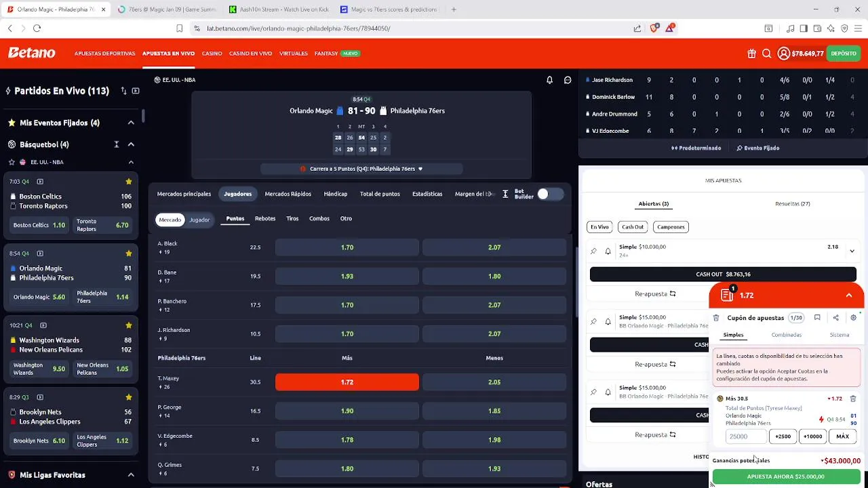
Task: Click the collapse-all icon next to Básquetbol
Action: pos(116,144)
